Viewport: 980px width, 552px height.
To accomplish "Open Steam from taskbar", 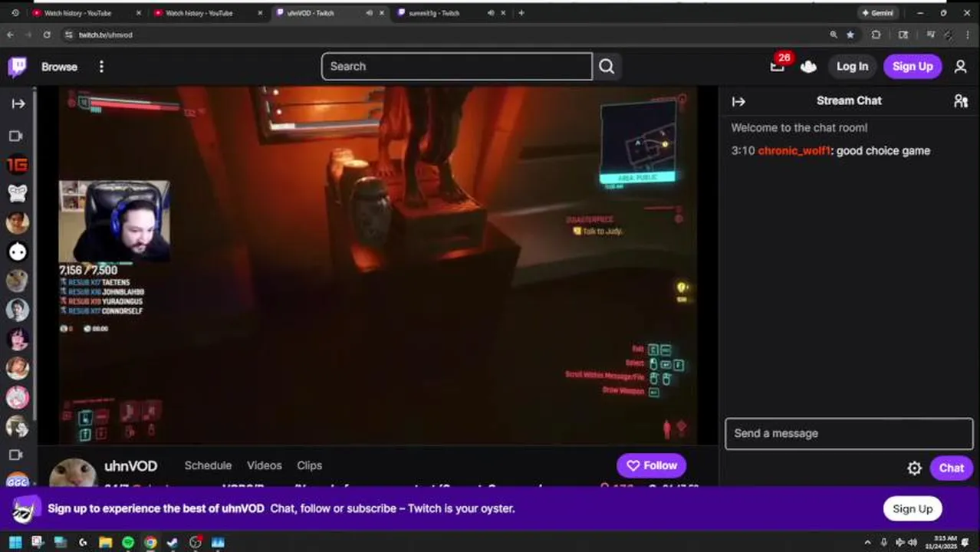I will pyautogui.click(x=173, y=543).
